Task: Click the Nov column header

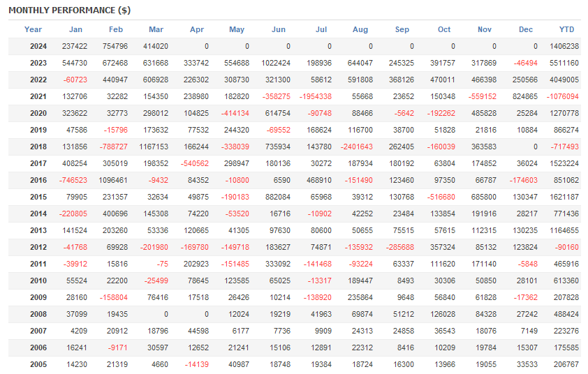Action: (x=485, y=29)
